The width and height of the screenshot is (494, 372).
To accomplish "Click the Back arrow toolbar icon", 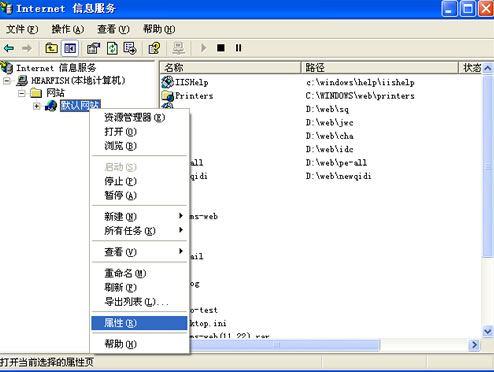I will [9, 49].
